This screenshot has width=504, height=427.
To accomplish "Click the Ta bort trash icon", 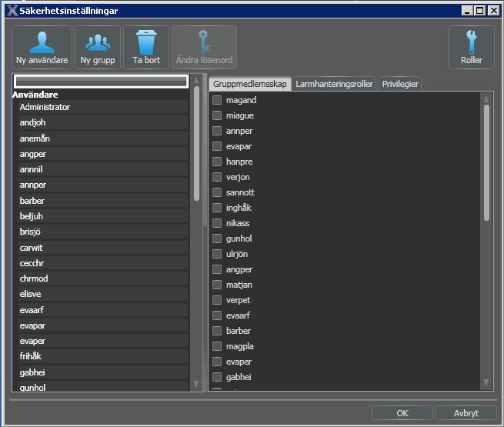I will (x=146, y=47).
